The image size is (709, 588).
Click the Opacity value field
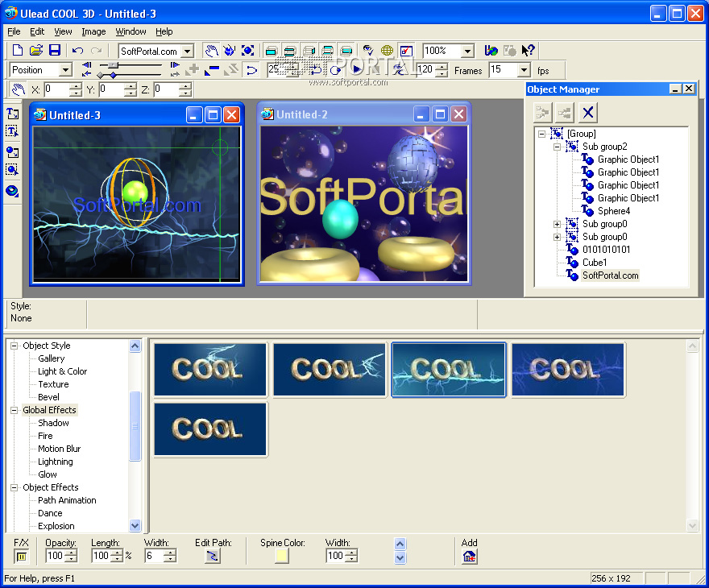(x=55, y=556)
